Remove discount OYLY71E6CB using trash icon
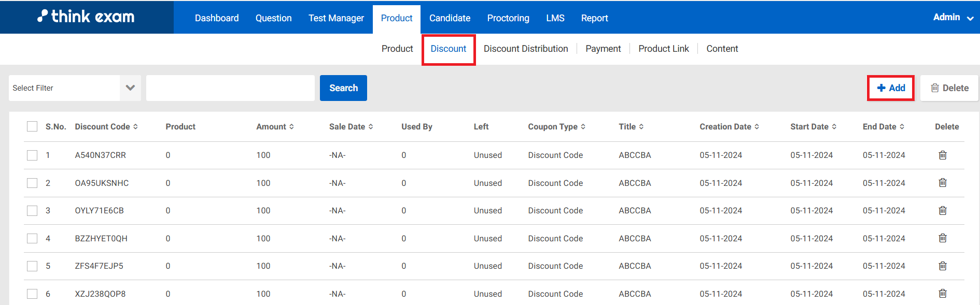Viewport: 980px width, 305px height. 943,211
